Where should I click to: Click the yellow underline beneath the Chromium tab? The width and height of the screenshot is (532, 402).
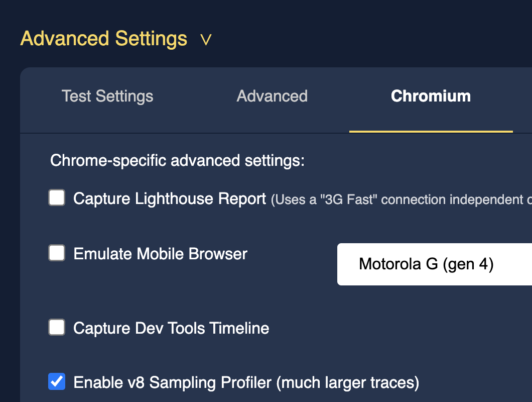pos(431,131)
